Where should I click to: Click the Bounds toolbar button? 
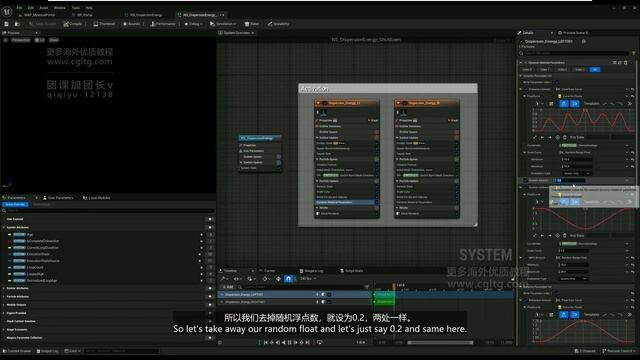(131, 24)
